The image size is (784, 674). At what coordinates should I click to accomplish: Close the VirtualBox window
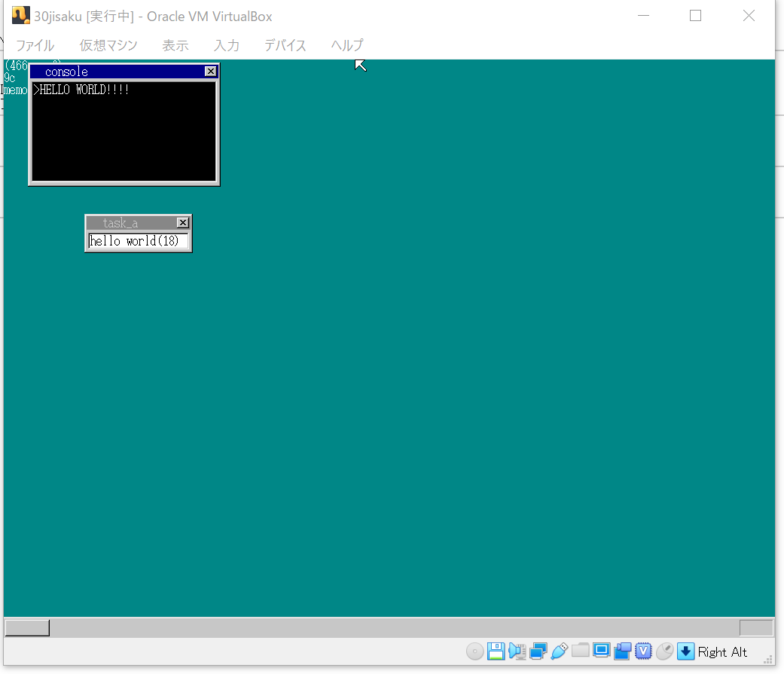749,16
